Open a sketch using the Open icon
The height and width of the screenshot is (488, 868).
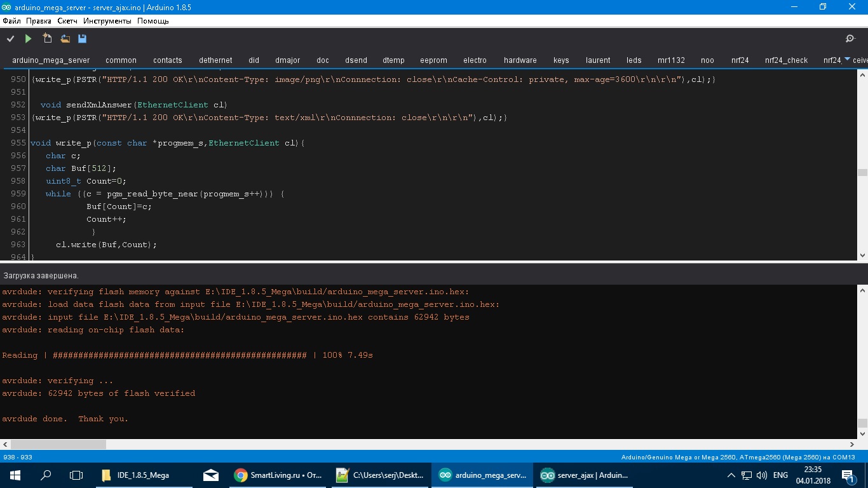point(65,39)
